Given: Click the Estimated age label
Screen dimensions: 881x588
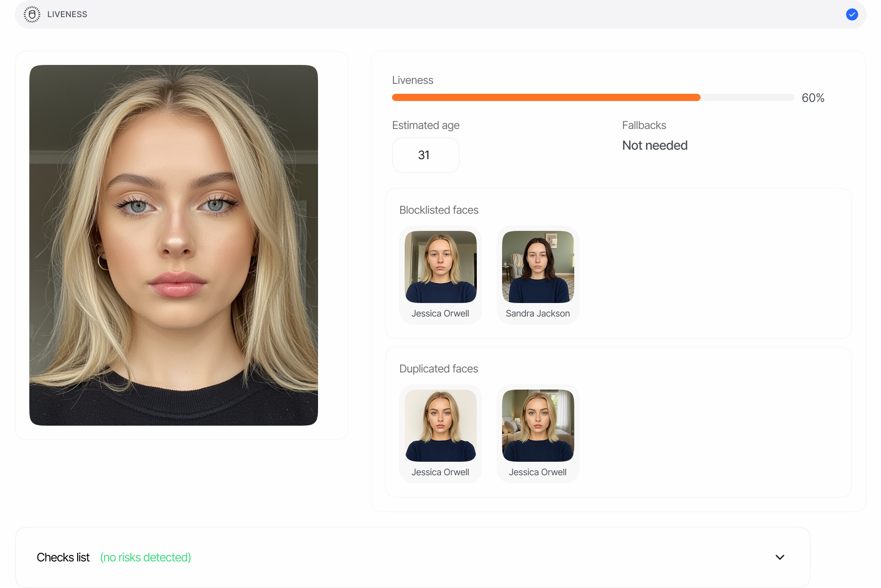Looking at the screenshot, I should coord(425,125).
